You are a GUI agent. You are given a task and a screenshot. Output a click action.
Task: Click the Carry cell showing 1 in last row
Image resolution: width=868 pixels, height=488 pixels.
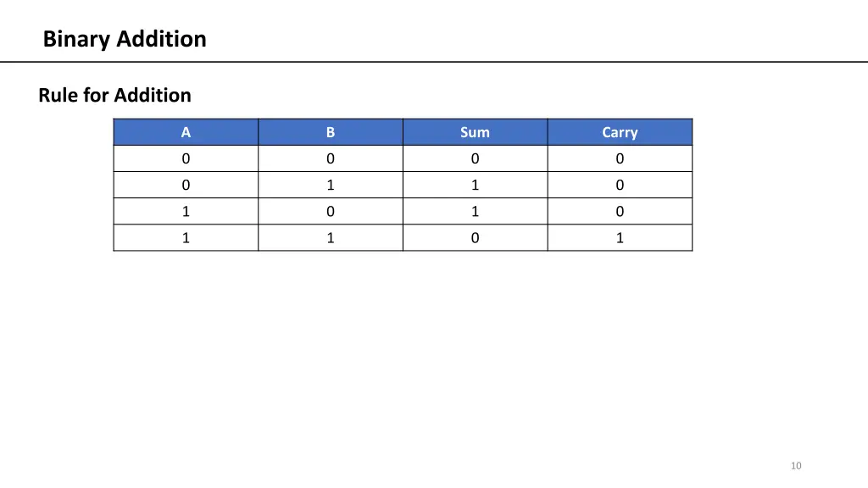pyautogui.click(x=620, y=238)
